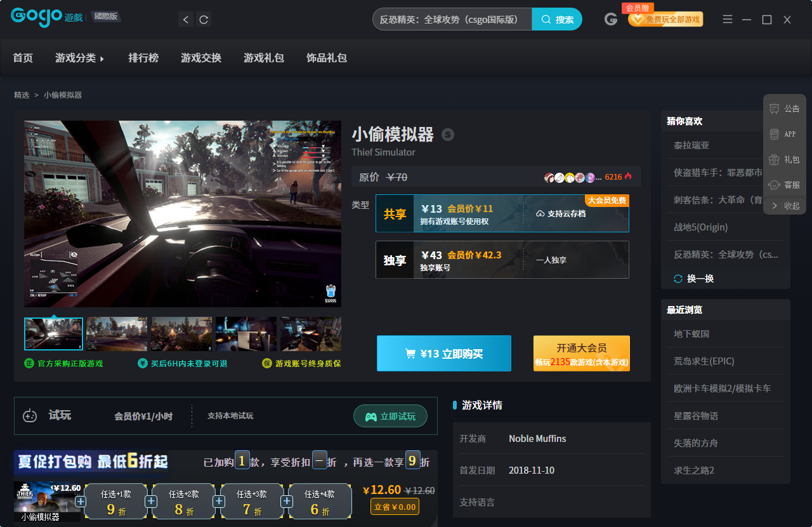Click the 官方采购正版游戏 badge
812x527 pixels.
point(63,363)
